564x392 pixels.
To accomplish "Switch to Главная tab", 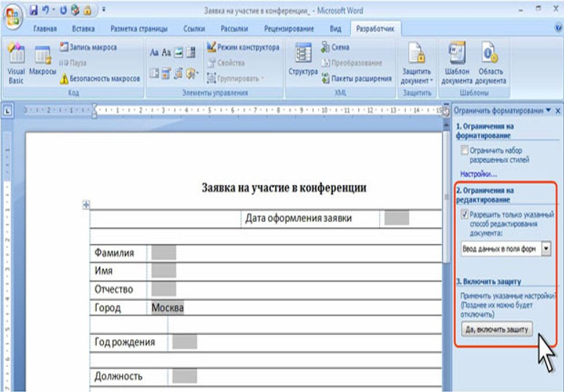I will (45, 29).
